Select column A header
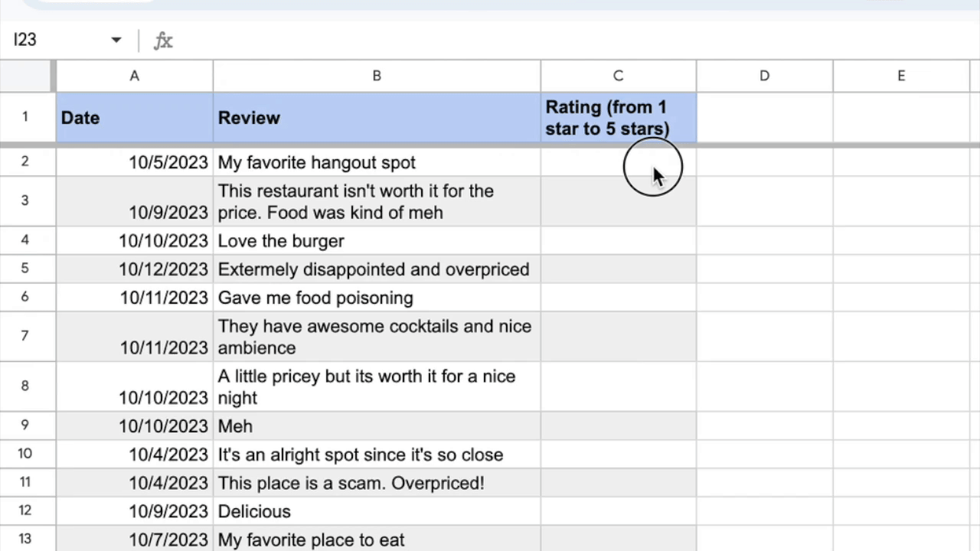This screenshot has height=551, width=980. click(134, 76)
